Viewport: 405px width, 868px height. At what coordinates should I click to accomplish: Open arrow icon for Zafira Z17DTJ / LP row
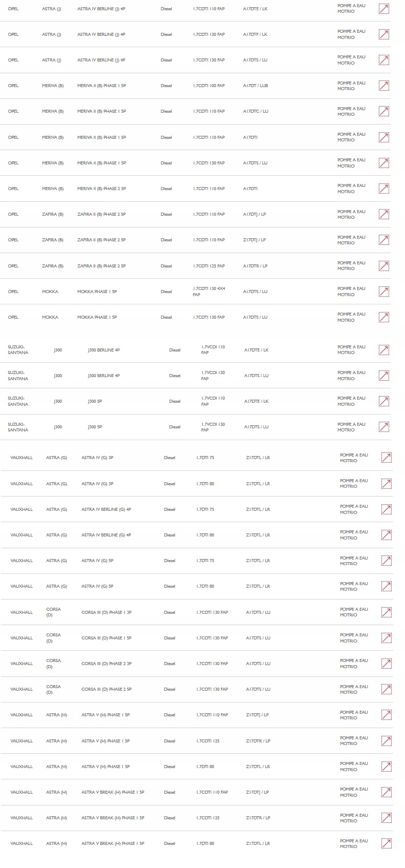click(383, 240)
